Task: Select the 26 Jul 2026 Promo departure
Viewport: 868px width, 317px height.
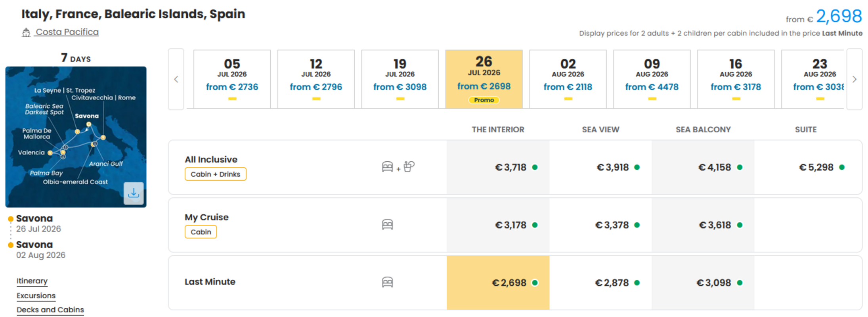Action: click(484, 79)
